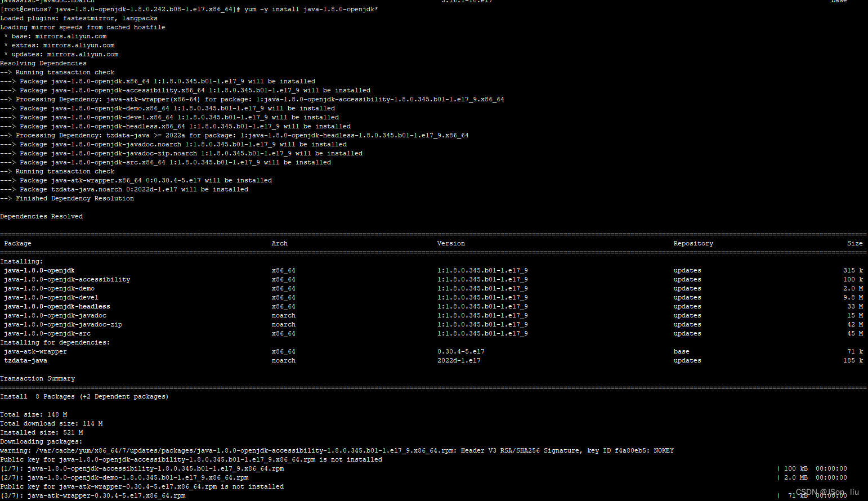Click tzdata-java in the package table

pos(26,361)
